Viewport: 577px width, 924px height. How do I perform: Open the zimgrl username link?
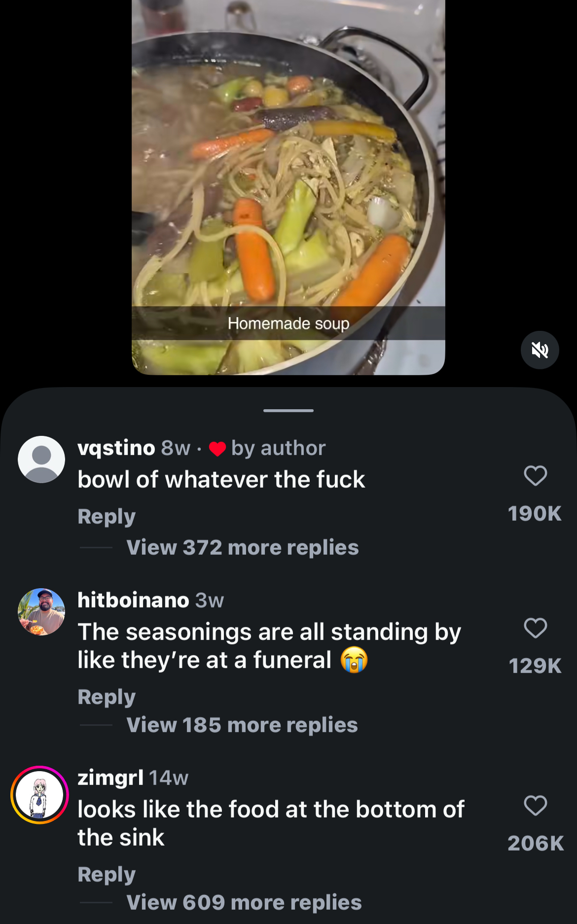tap(110, 778)
